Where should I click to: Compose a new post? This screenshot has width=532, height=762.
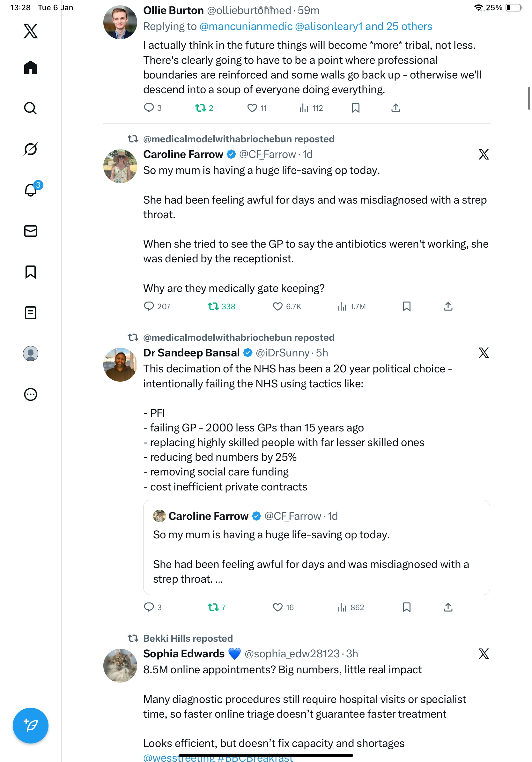click(x=31, y=725)
